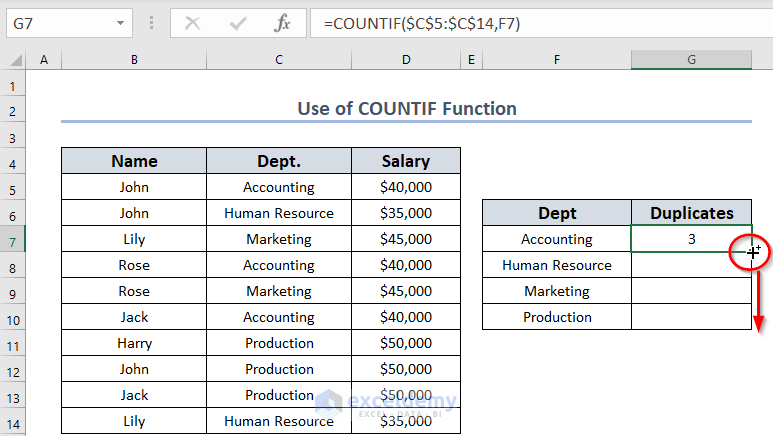Select column F header
The image size is (773, 436).
click(x=556, y=61)
